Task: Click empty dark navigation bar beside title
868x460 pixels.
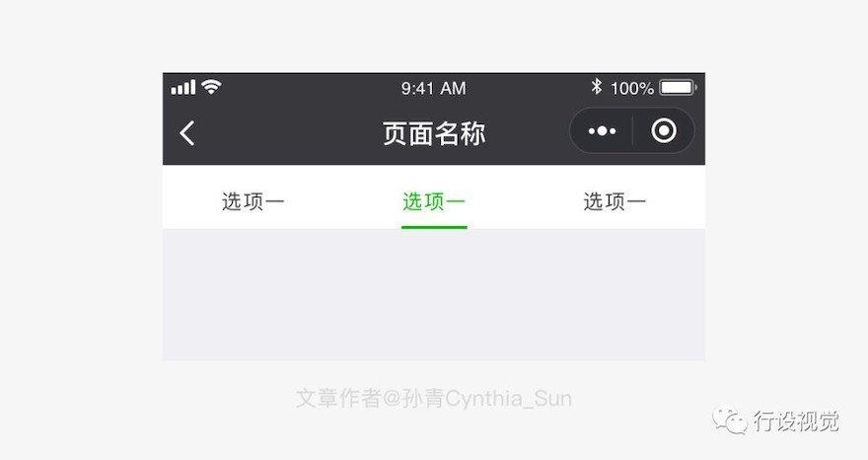Action: 288,133
